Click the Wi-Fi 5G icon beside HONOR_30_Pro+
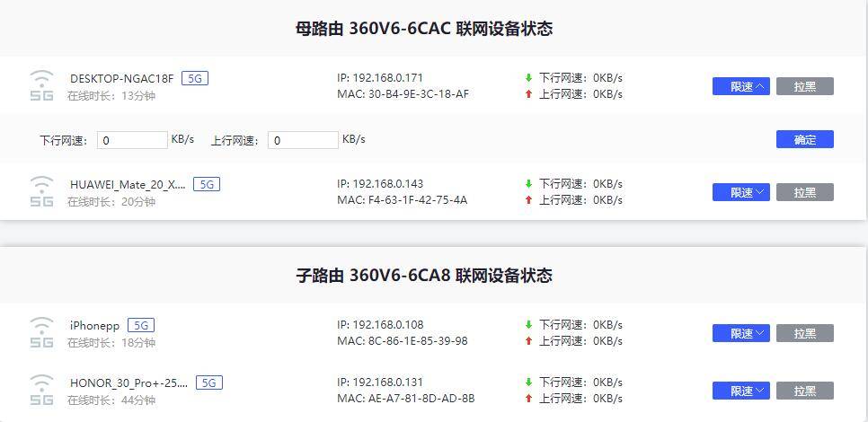The height and width of the screenshot is (422, 868). click(41, 390)
